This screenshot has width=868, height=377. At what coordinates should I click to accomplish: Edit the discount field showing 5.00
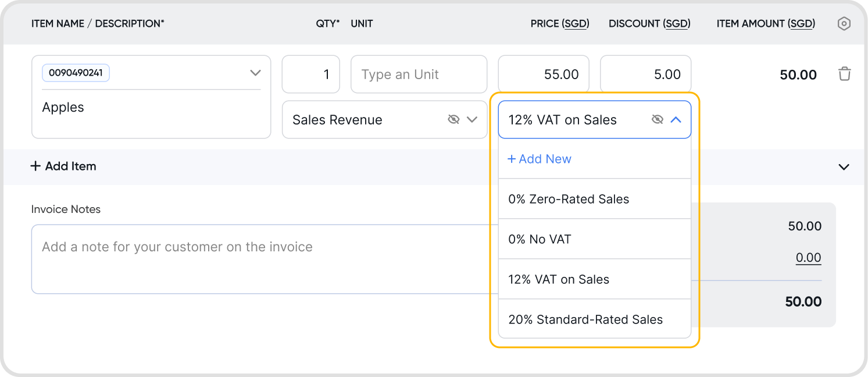click(x=645, y=74)
